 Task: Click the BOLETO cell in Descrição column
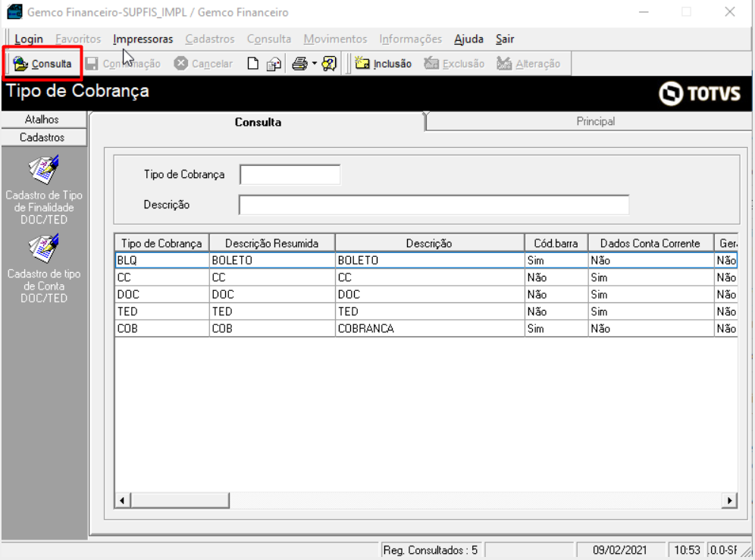430,260
